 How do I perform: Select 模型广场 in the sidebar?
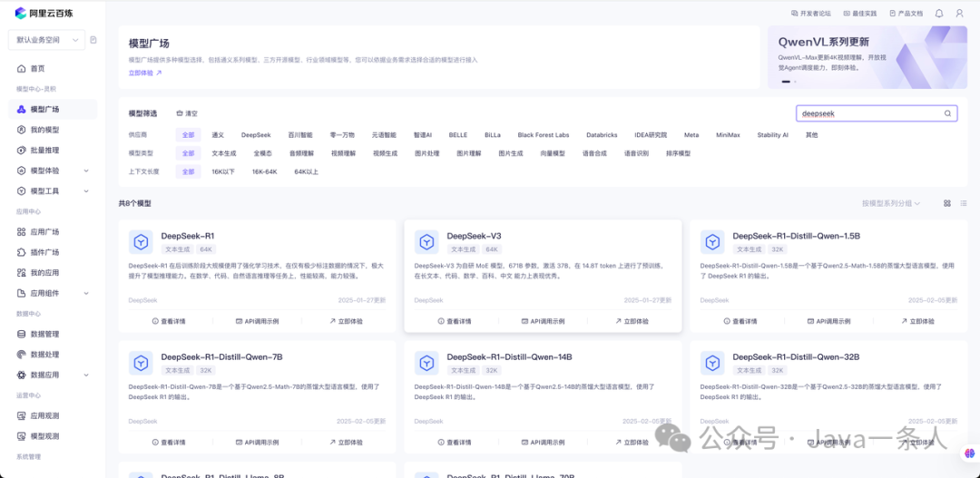point(53,110)
